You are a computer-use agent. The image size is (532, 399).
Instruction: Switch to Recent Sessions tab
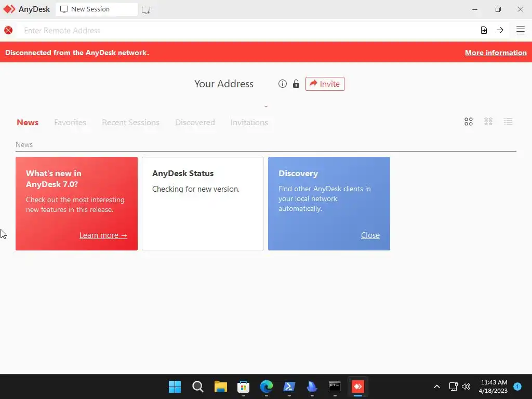coord(130,122)
